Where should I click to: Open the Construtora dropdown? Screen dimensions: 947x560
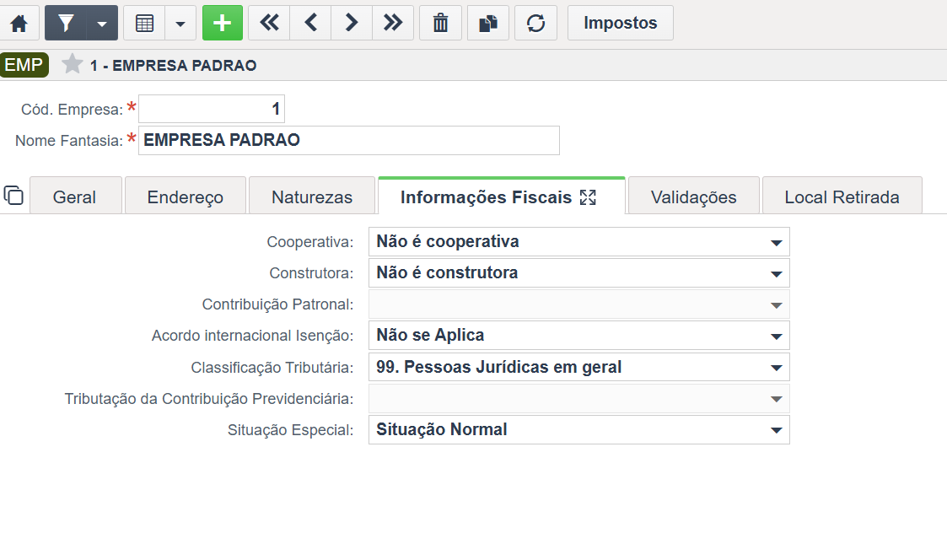[579, 273]
